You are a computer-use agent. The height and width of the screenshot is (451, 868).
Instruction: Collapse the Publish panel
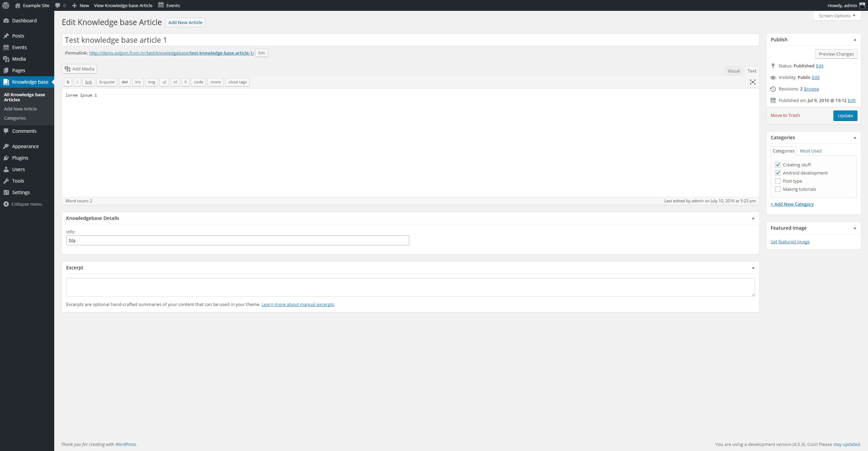point(855,40)
